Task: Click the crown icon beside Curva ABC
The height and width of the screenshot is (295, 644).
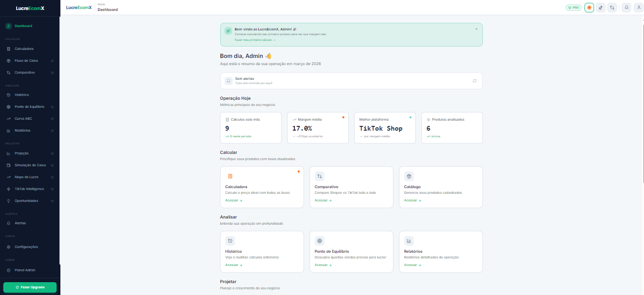Action: pos(52,119)
